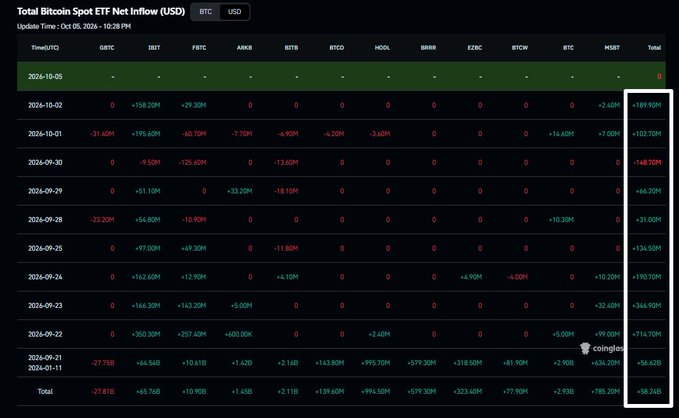This screenshot has width=679, height=418.
Task: Click the 2026-09-28 date cell
Action: 45,220
